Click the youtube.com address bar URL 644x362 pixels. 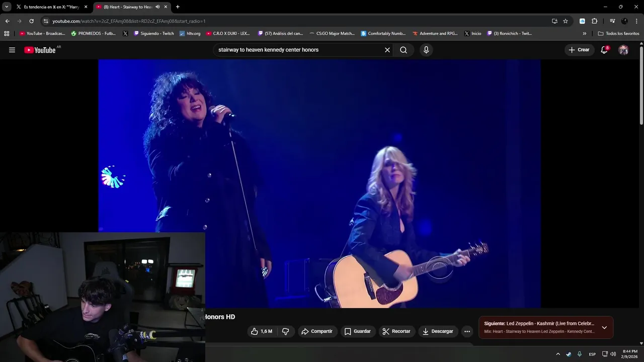click(x=129, y=21)
